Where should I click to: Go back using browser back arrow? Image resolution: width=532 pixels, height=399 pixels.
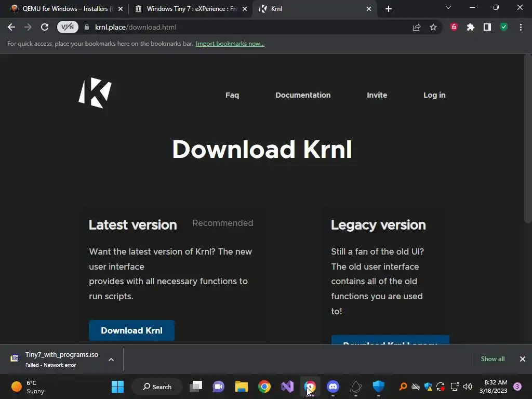pos(11,27)
